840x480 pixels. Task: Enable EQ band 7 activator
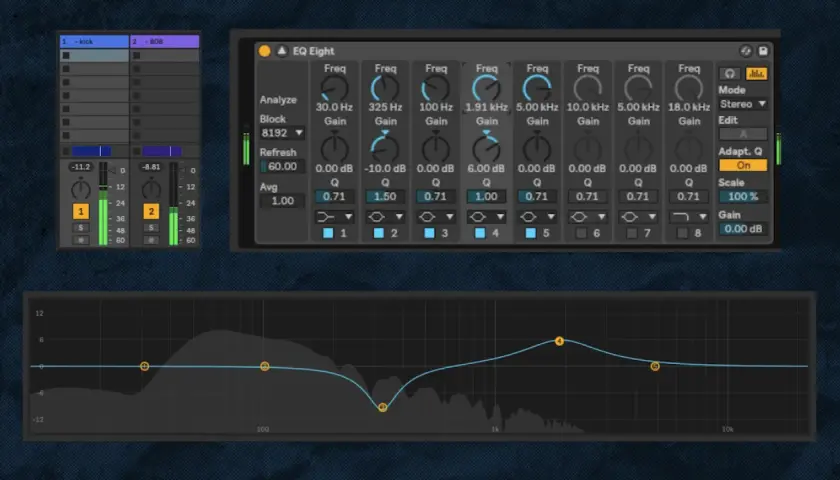tap(632, 233)
